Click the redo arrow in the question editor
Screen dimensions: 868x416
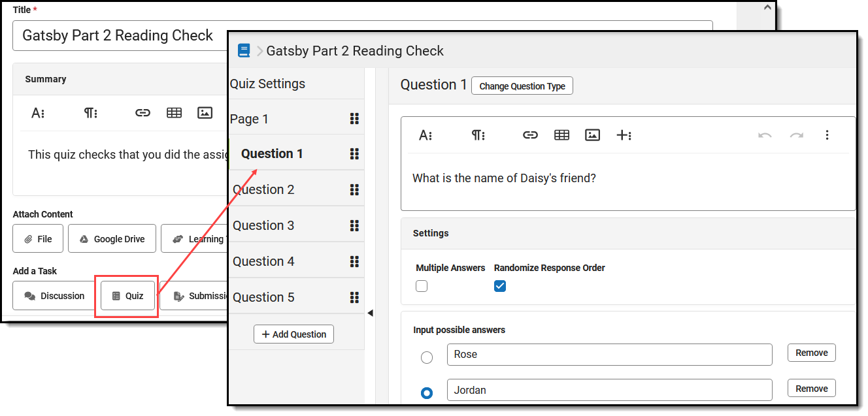point(796,135)
